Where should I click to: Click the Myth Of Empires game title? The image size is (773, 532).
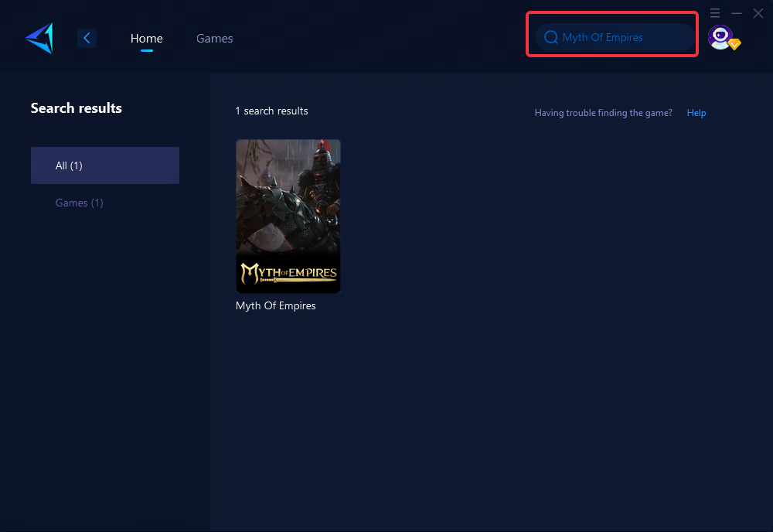276,305
